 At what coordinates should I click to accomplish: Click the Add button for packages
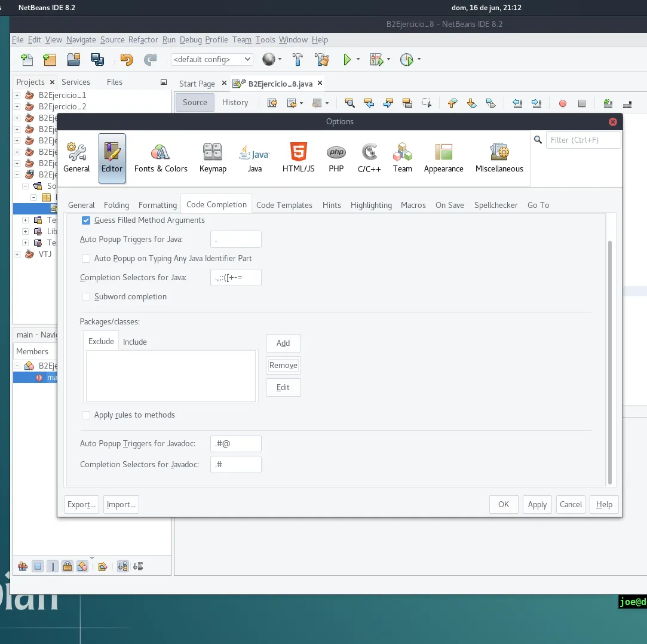[x=283, y=344]
